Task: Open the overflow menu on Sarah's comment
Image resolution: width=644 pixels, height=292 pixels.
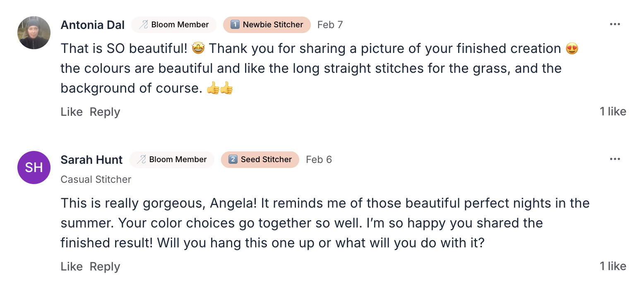Action: click(615, 159)
